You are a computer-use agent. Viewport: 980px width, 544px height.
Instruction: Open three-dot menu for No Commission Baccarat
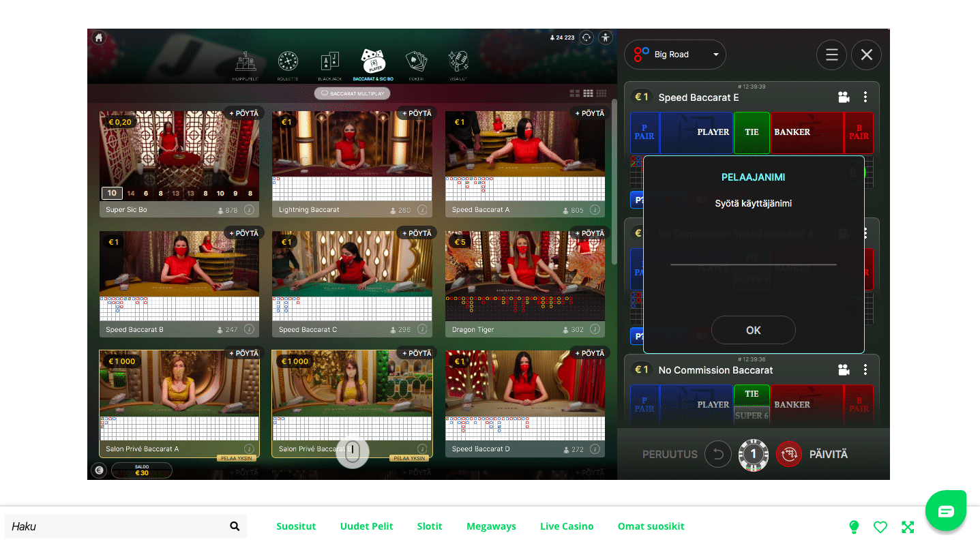(865, 370)
